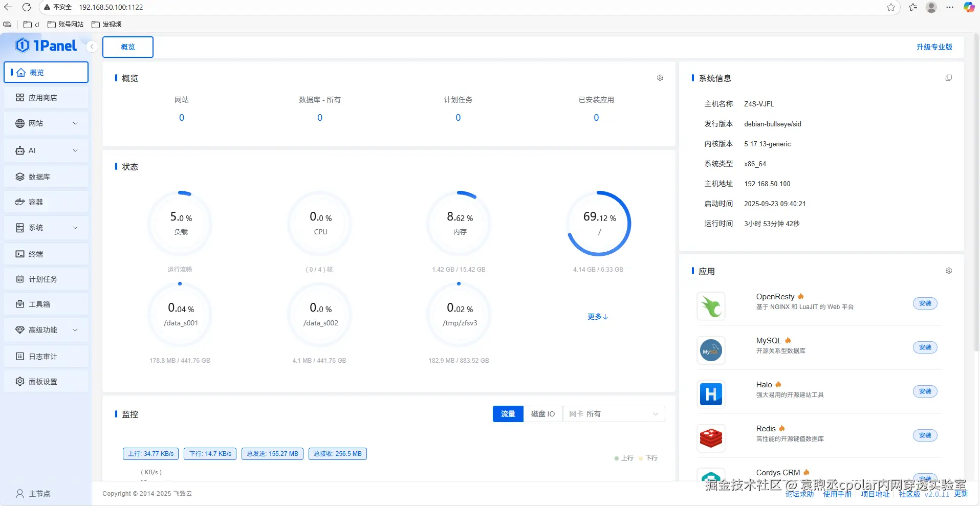980x506 pixels.
Task: Click the /data_s001 disk gauge
Action: click(181, 314)
